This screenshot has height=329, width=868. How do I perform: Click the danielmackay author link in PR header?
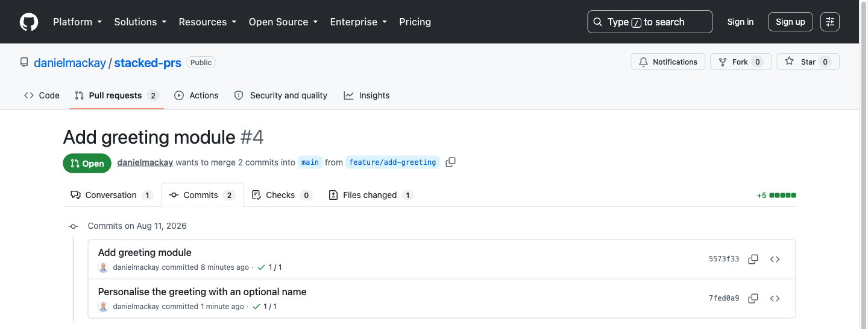point(145,162)
